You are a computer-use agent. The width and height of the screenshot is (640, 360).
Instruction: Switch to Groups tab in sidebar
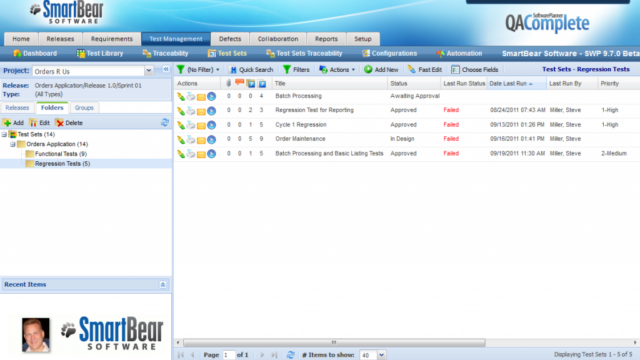[x=84, y=108]
